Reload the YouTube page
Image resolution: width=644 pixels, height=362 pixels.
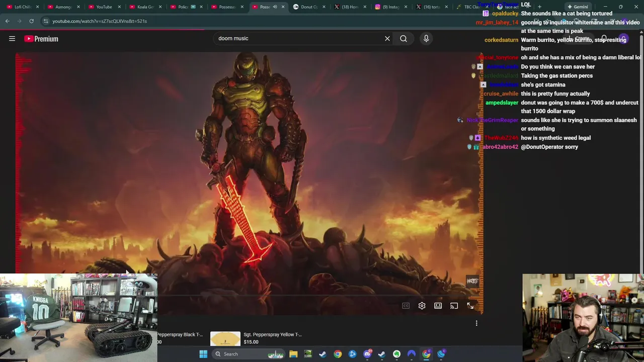coord(31,21)
